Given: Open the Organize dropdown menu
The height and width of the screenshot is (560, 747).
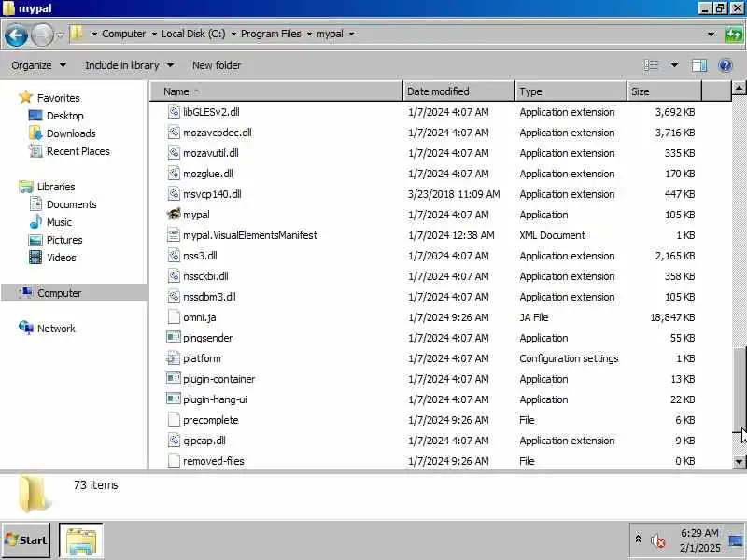Looking at the screenshot, I should pyautogui.click(x=38, y=65).
